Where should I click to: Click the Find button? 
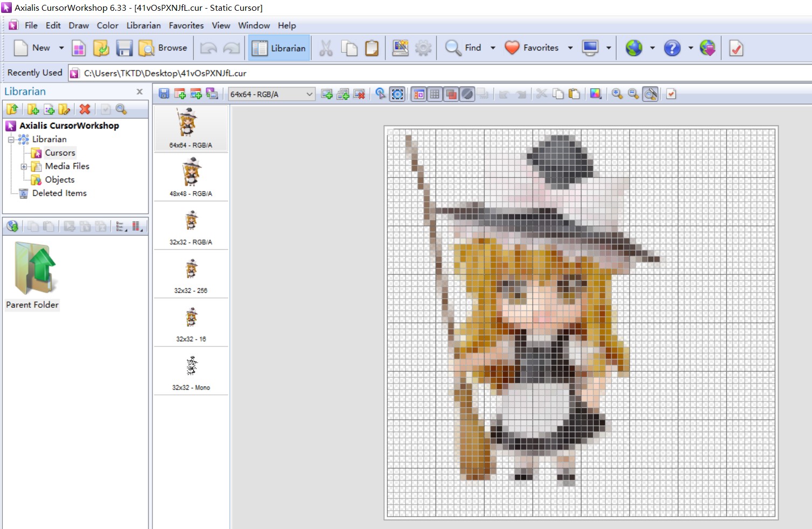pos(464,48)
